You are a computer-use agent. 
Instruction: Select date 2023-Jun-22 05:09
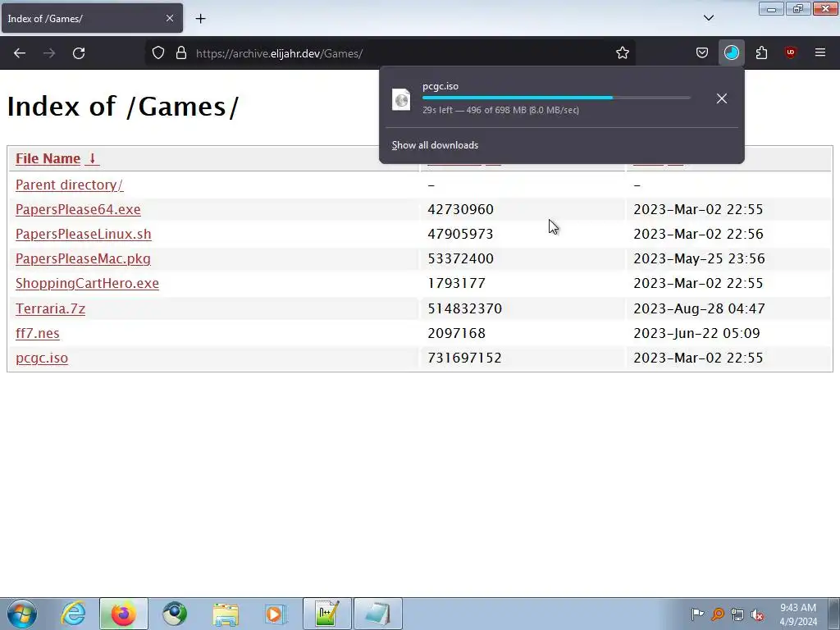[x=696, y=333]
